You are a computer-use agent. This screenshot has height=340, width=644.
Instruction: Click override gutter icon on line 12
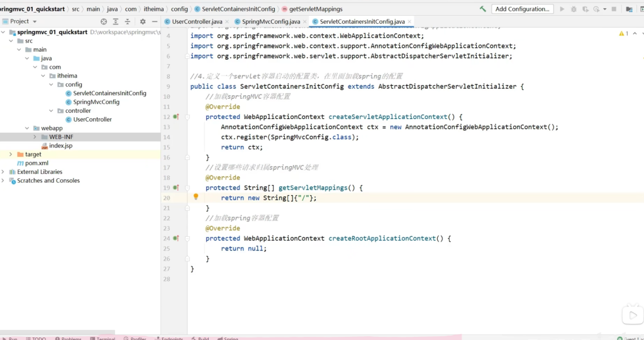pos(176,116)
